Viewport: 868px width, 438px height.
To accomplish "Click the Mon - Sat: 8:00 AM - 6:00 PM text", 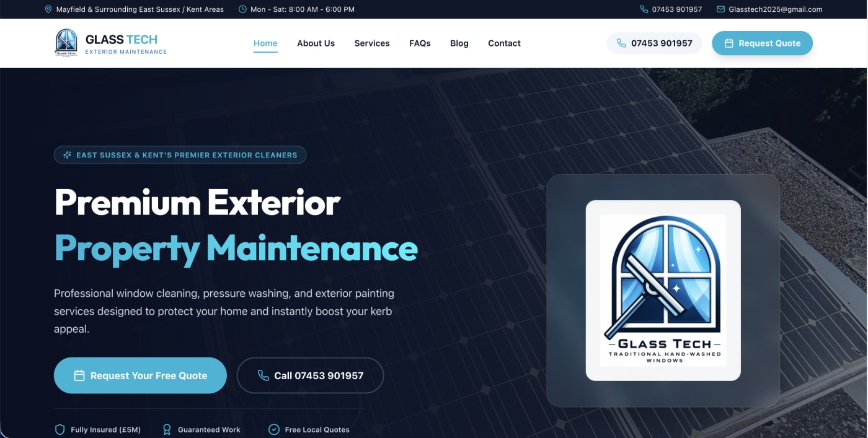I will [303, 9].
